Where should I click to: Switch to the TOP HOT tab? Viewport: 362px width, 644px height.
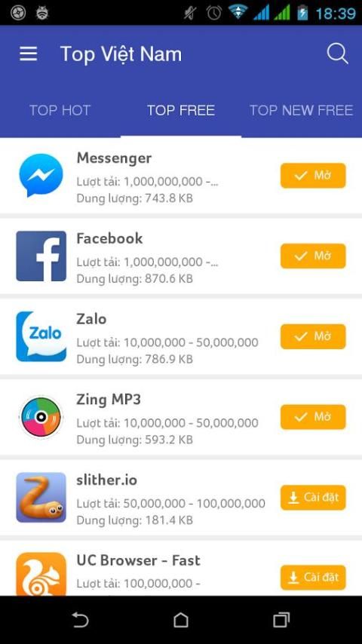[x=60, y=110]
